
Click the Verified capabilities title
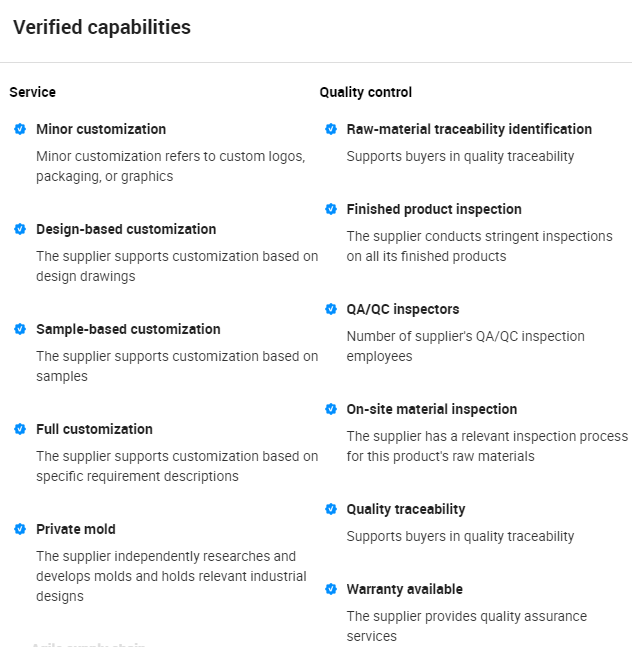(102, 28)
